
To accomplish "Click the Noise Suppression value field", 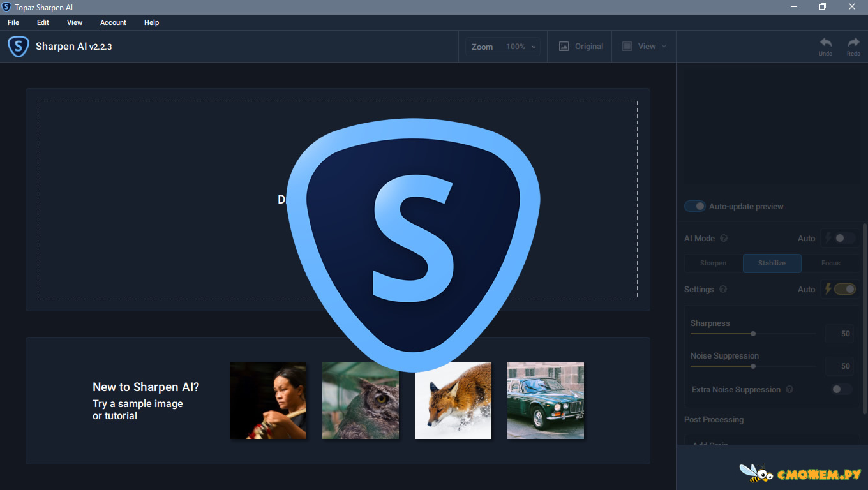I will (841, 366).
